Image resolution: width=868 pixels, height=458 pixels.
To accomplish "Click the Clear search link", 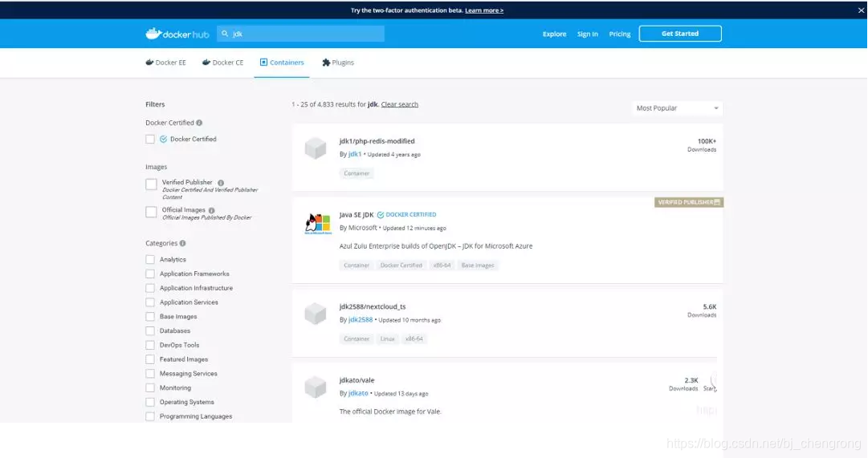I will point(400,104).
